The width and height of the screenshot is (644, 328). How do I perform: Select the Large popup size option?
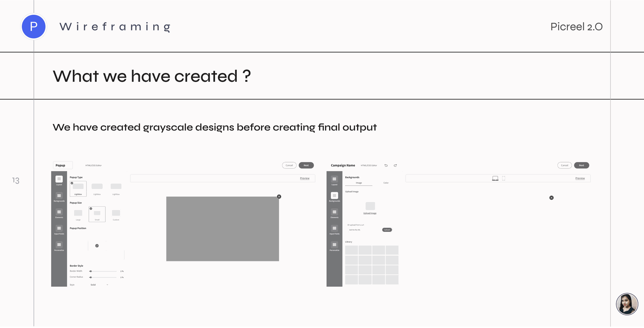[78, 214]
